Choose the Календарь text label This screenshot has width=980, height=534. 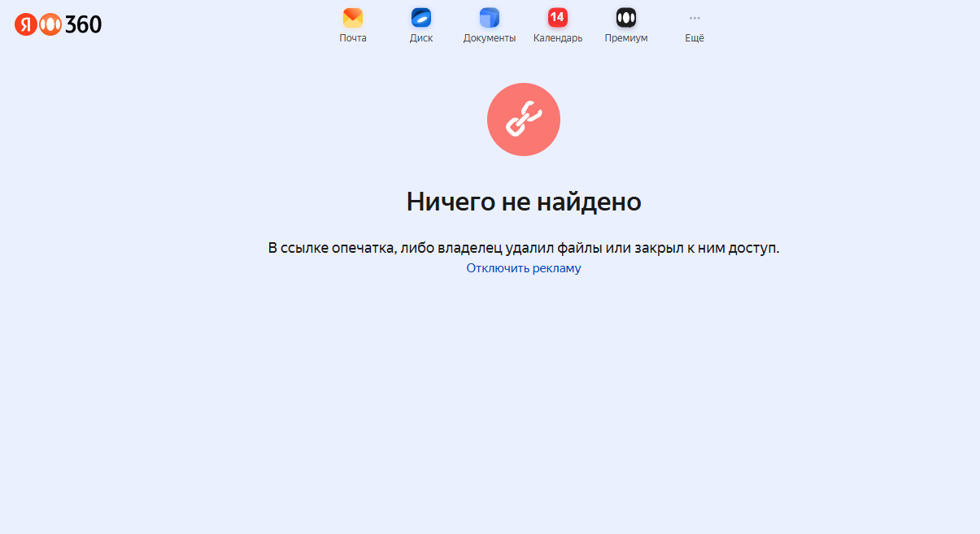coord(558,38)
